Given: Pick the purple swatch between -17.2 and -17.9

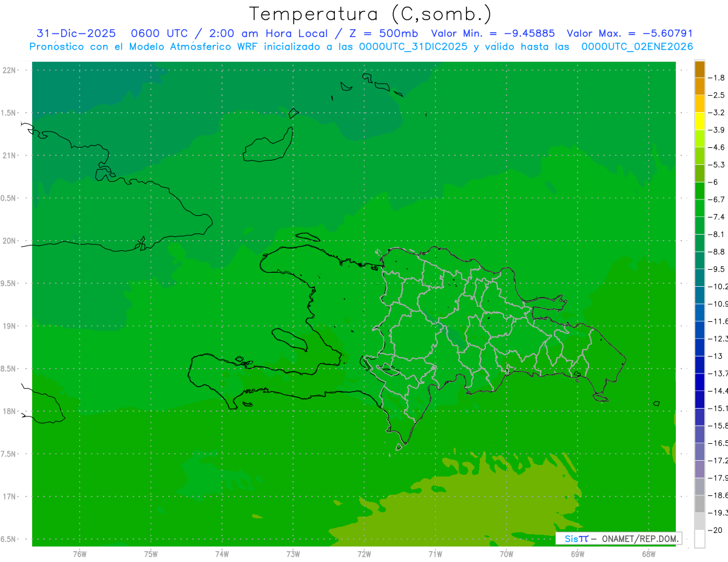Looking at the screenshot, I should tap(699, 469).
